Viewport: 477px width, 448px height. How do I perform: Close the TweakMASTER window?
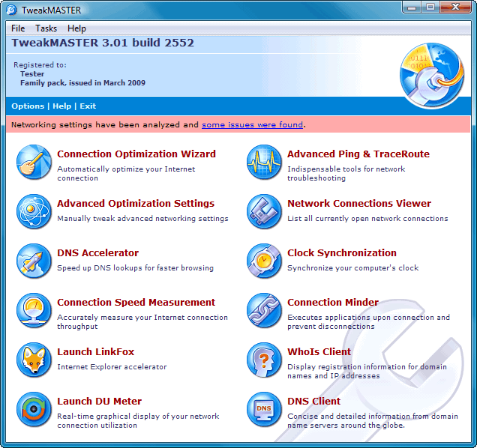tap(455, 7)
